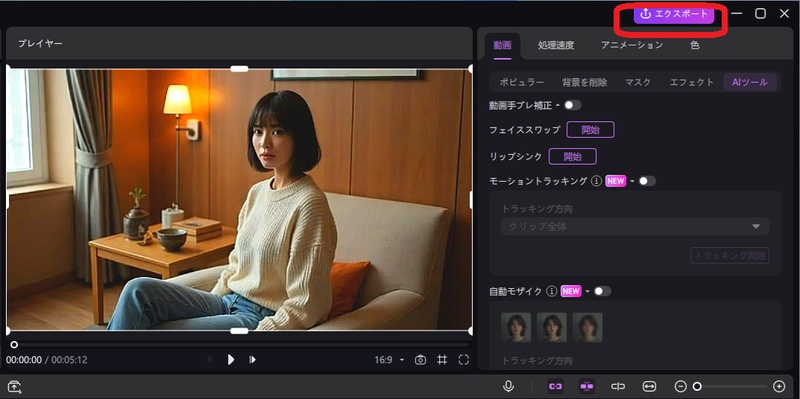Screen dimensions: 800x399
Task: Click the トラッキング開始 button
Action: [x=730, y=256]
